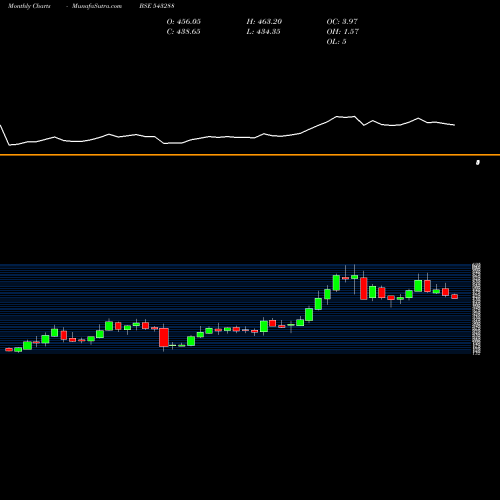Click the close value 'C: 438.65'

184,32
